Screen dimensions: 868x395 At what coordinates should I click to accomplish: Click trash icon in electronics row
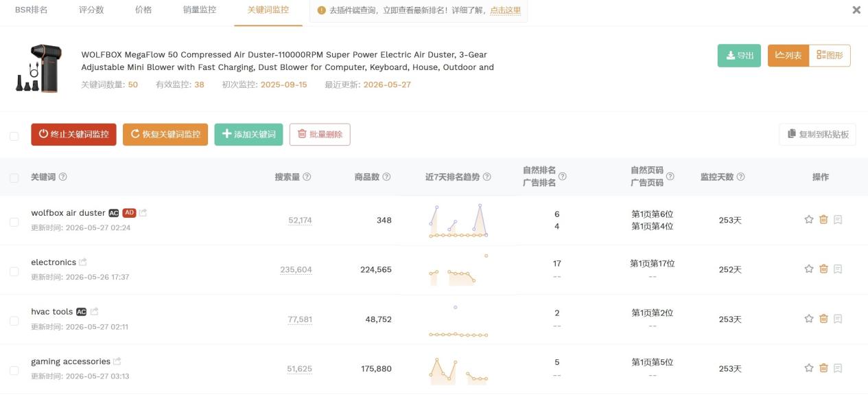[823, 269]
